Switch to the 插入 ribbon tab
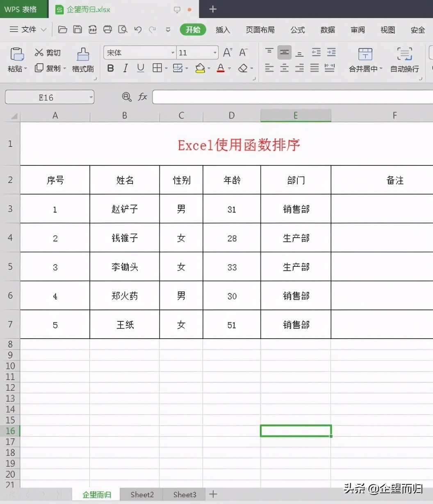433x504 pixels. pyautogui.click(x=223, y=30)
